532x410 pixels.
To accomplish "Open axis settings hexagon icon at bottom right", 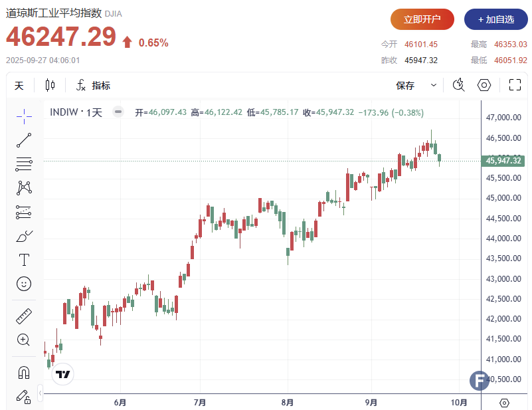I will click(505, 403).
